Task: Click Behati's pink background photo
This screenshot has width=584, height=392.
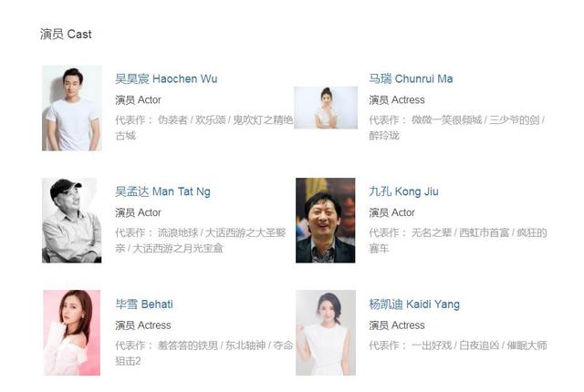Action: click(x=72, y=333)
